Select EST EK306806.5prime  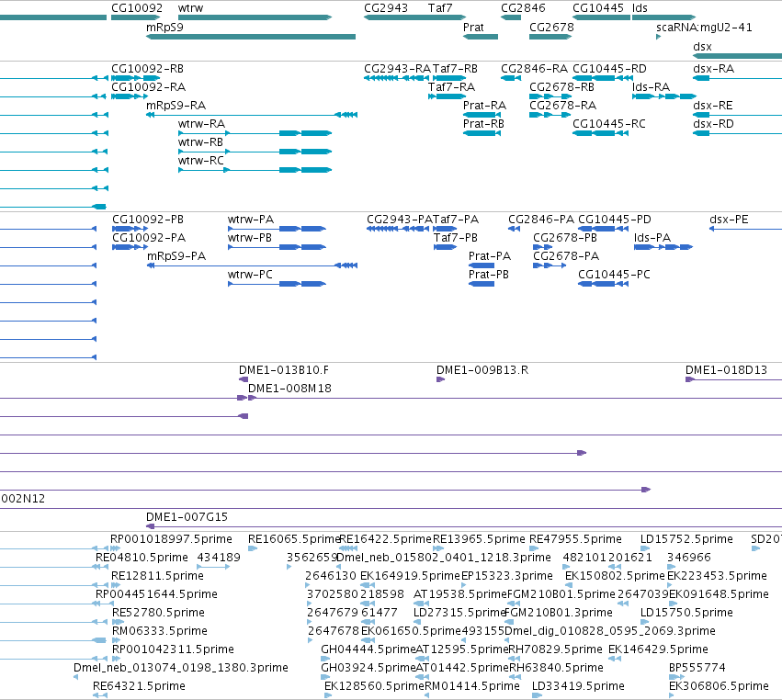(673, 695)
